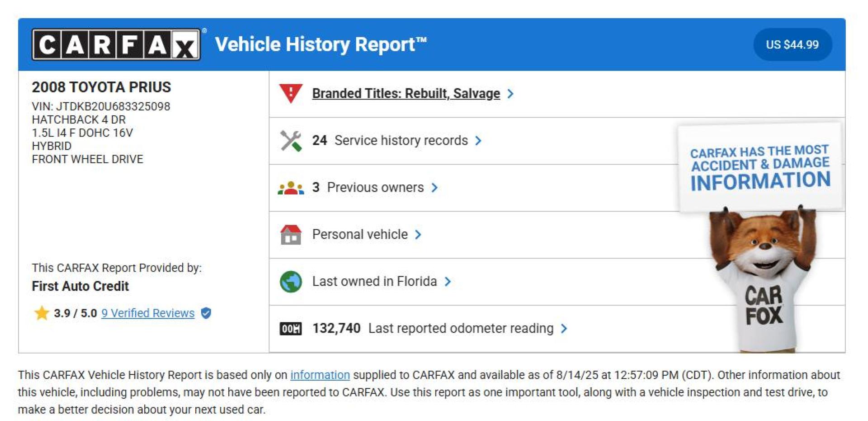The height and width of the screenshot is (421, 868).
Task: Click the gold star rating icon
Action: coord(42,313)
